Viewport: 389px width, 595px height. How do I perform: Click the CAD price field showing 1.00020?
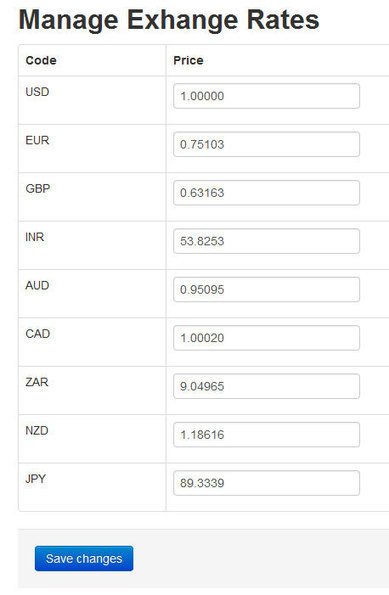[266, 338]
